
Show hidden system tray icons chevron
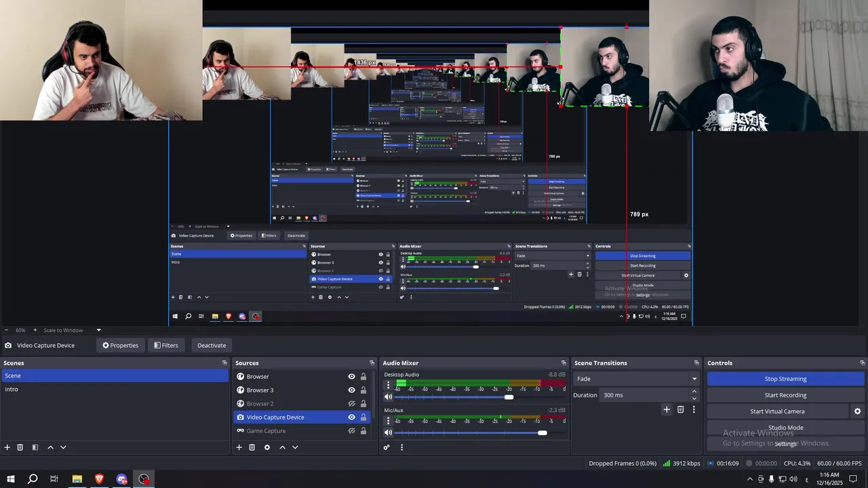[749, 479]
